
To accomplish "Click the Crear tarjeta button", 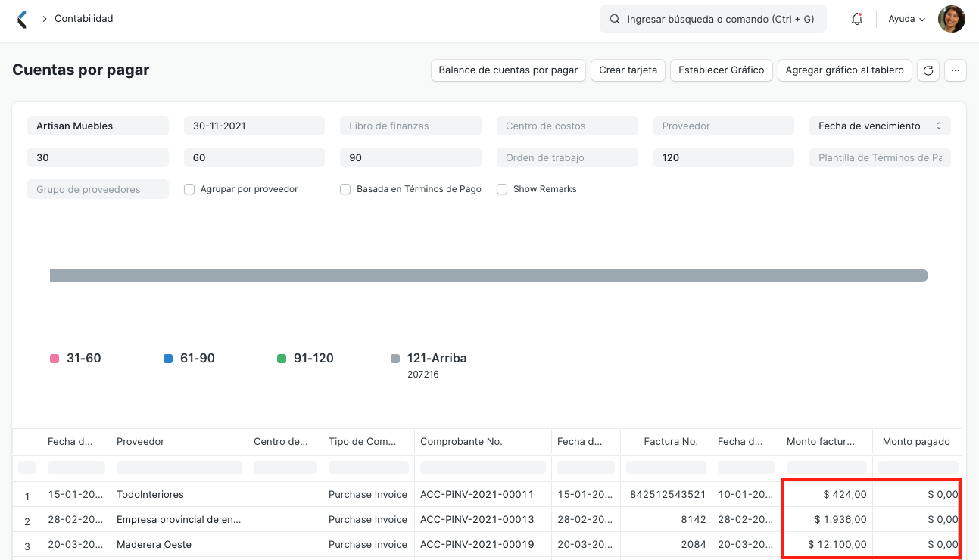I will pos(628,70).
